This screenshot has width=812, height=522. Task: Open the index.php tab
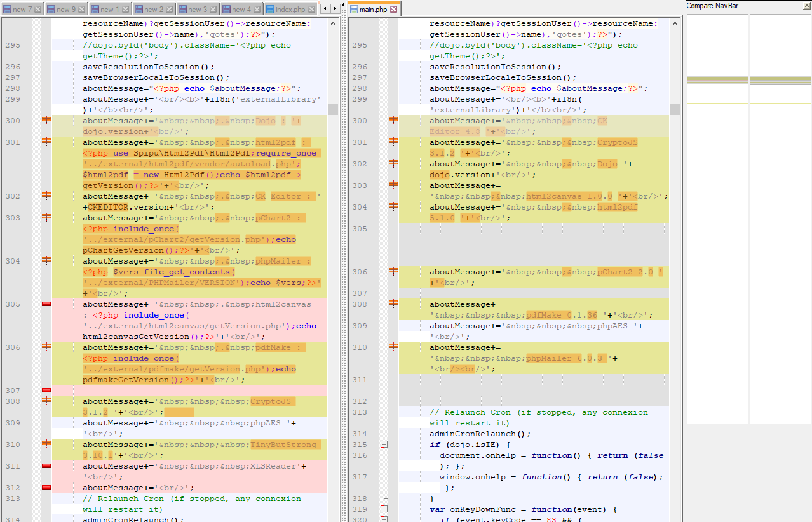290,10
